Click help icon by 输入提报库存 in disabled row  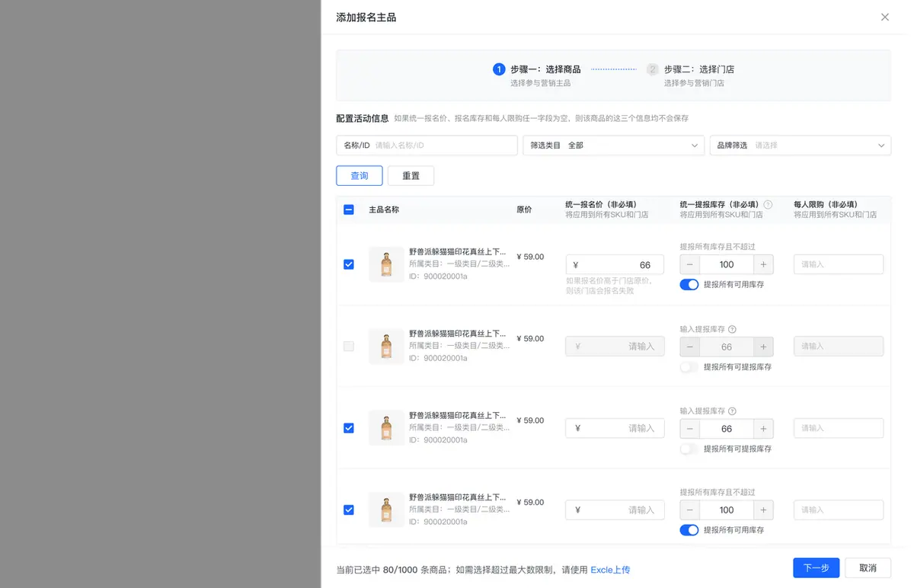point(732,329)
